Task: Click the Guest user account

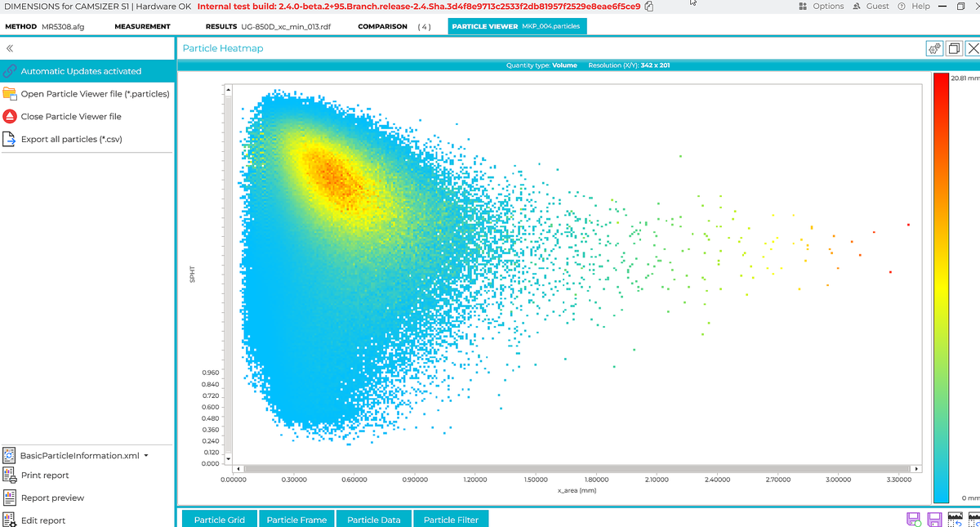Action: [871, 7]
